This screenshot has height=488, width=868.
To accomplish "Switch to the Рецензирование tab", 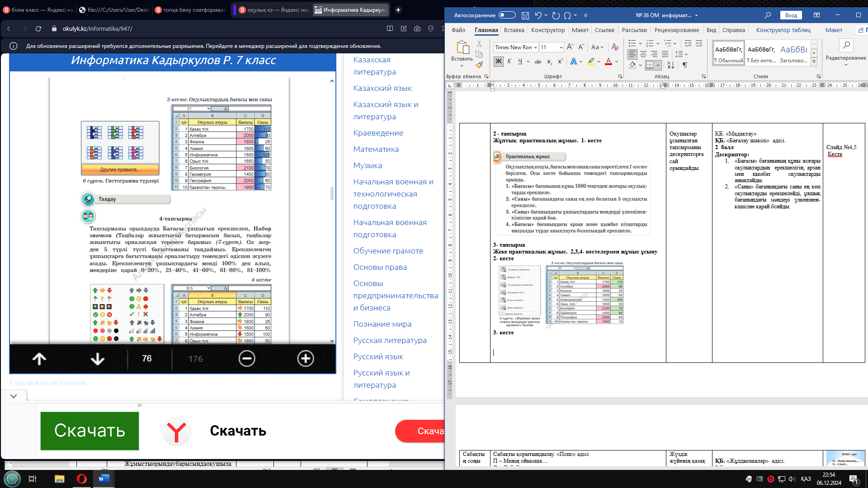I will coord(676,30).
